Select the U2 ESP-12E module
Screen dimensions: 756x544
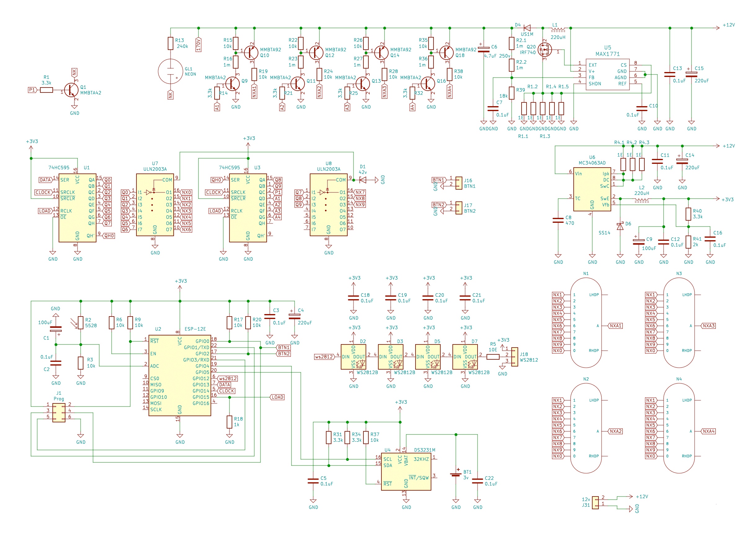click(180, 375)
